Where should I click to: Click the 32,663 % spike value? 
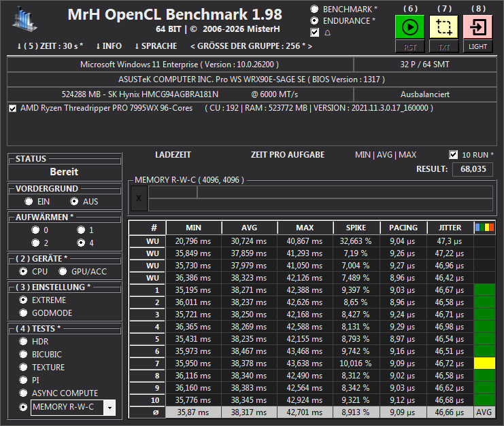356,241
